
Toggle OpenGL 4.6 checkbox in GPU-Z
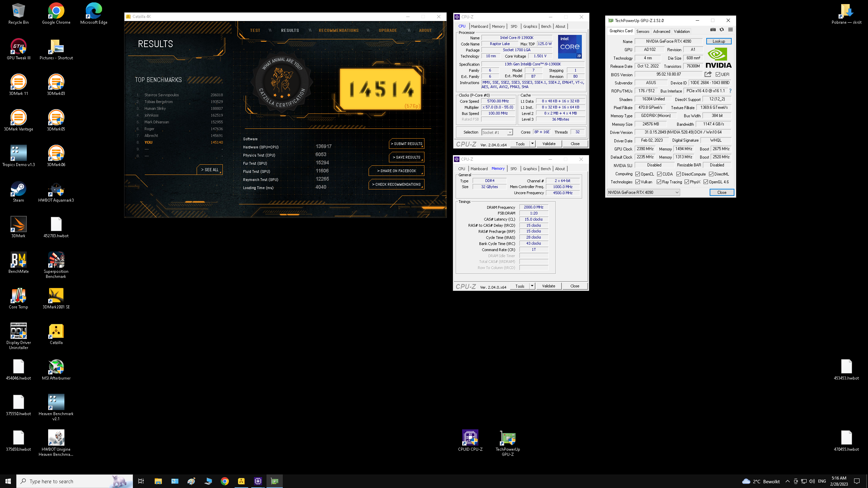pos(706,182)
